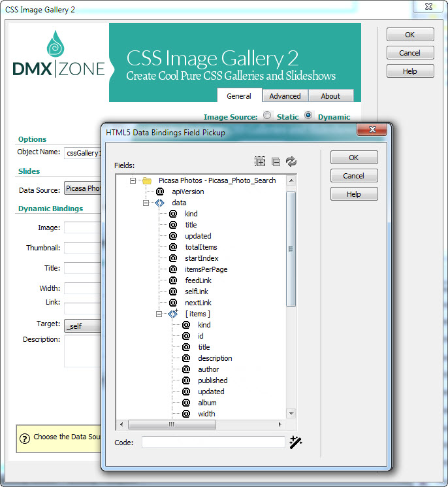Click the @ icon beside selfLink

pos(173,292)
